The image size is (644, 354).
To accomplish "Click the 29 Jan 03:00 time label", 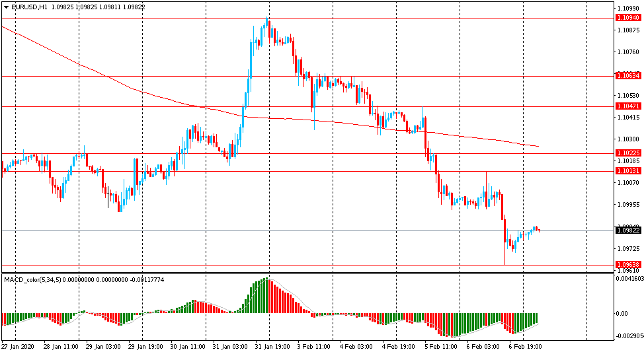I will pos(104,347).
